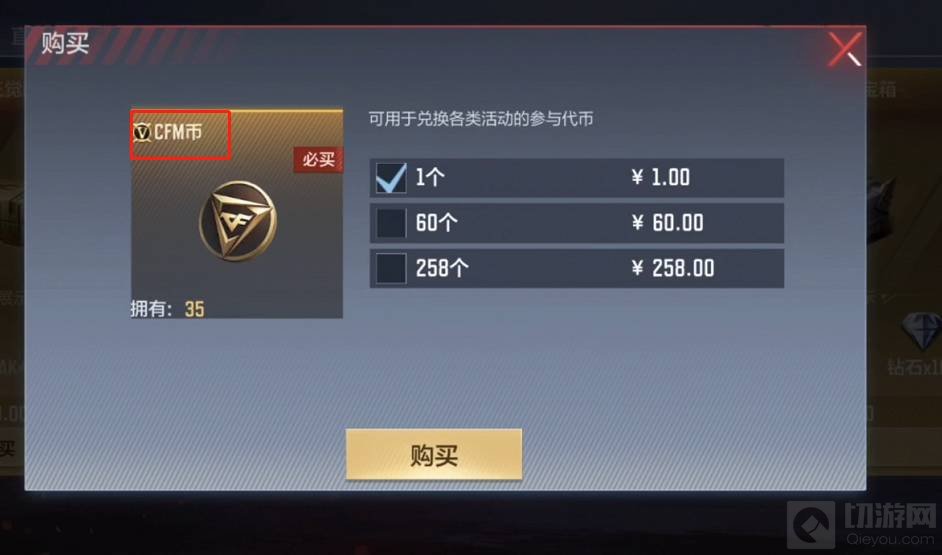
Task: Uncheck the 1个 checkbox
Action: click(391, 178)
